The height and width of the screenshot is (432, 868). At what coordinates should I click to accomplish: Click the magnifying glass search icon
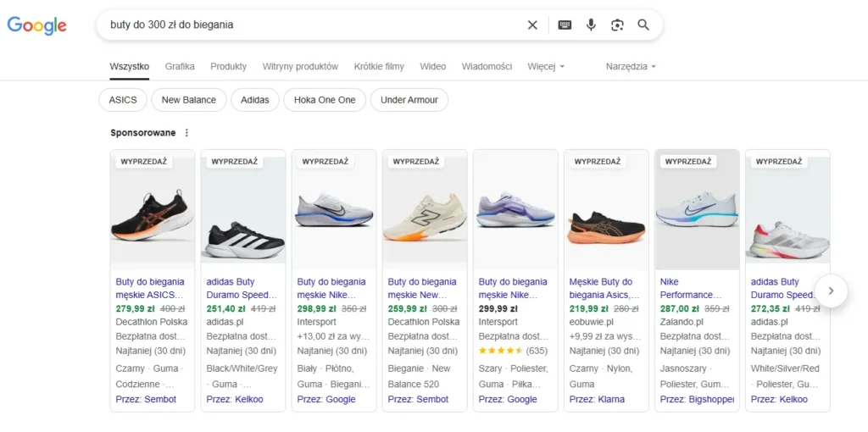tap(643, 25)
